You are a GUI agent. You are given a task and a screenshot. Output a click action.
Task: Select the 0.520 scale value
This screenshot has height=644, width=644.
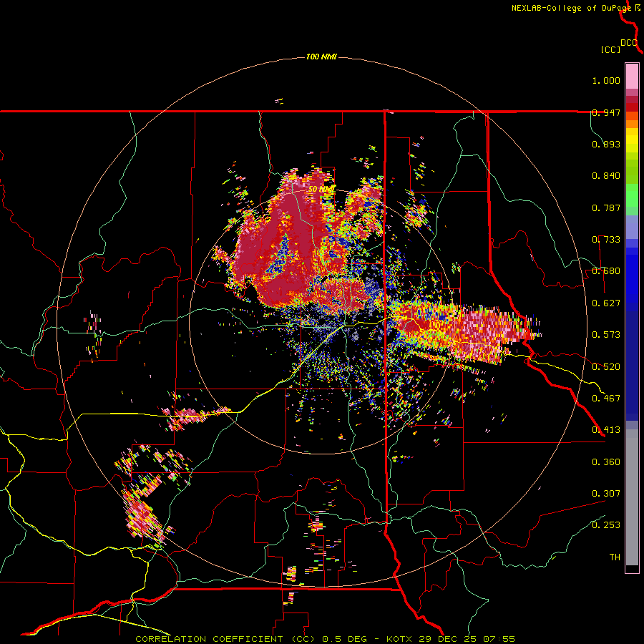coord(606,367)
